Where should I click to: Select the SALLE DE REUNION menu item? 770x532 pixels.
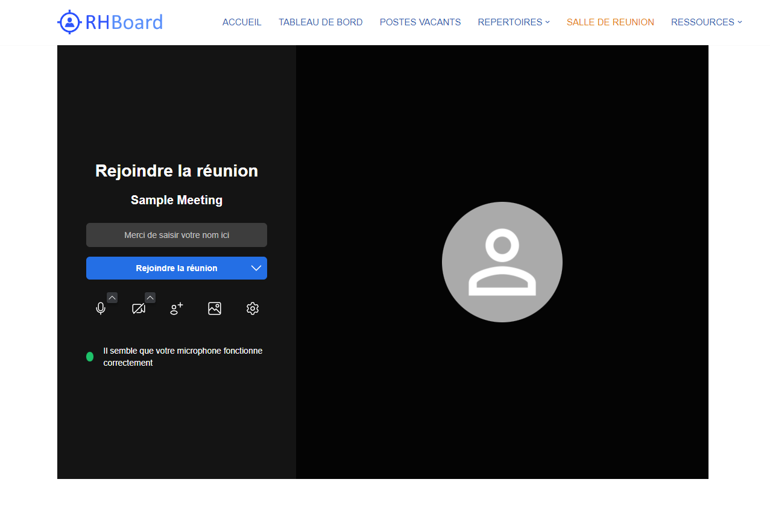click(x=610, y=22)
